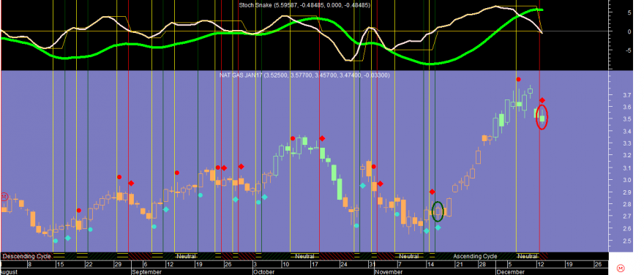Click the Neutral cycle label in October
The width and height of the screenshot is (644, 275).
pyautogui.click(x=304, y=256)
